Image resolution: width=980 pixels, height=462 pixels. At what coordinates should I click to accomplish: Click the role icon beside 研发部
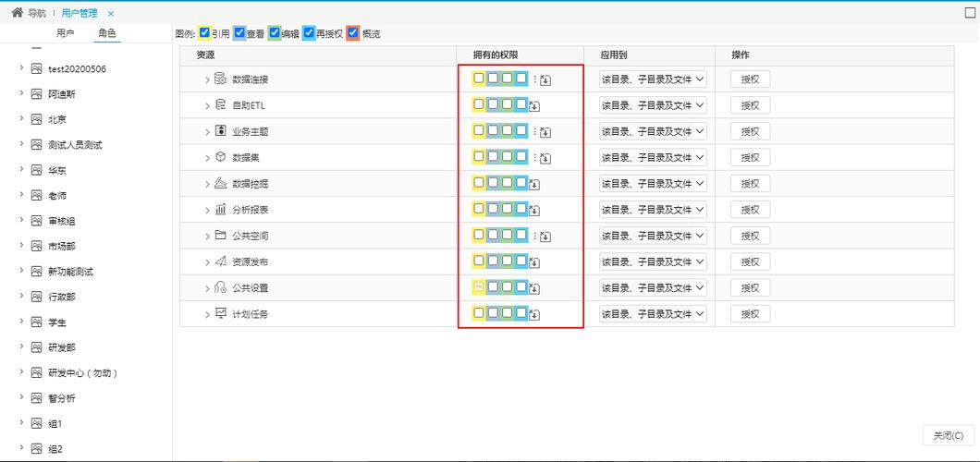pyautogui.click(x=36, y=347)
